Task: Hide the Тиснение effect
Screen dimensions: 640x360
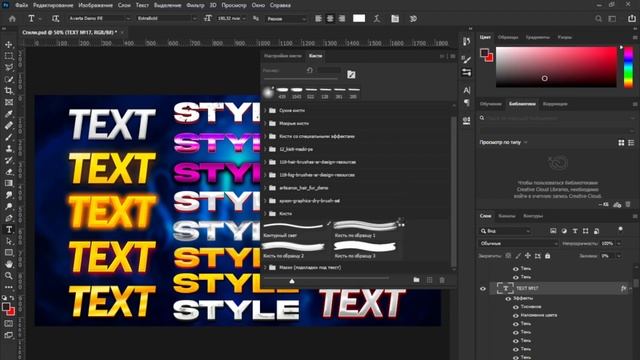Action: 516,307
